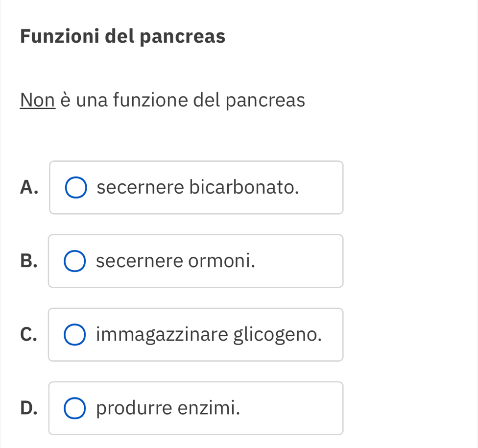Pick the 'immagazzinare glicogeno.' answer text
478x448 pixels.
coord(209,335)
